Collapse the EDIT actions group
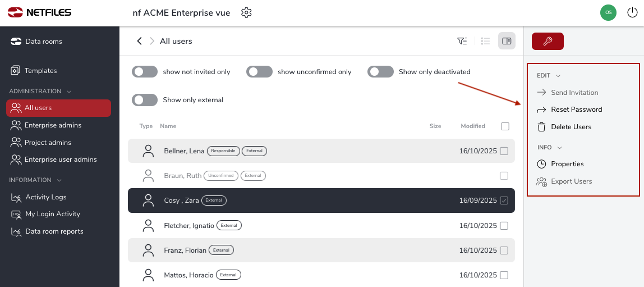 click(558, 75)
